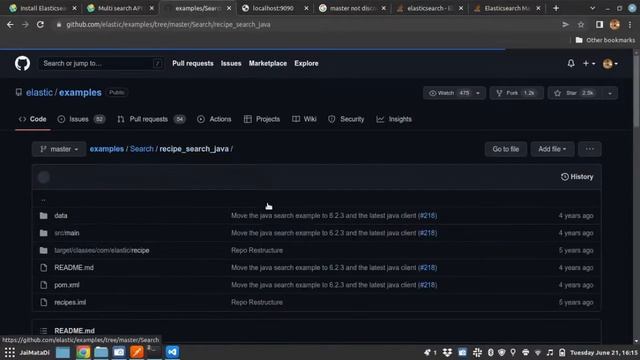Open Chrome's three-dot menu
The height and width of the screenshot is (360, 640).
[630, 25]
